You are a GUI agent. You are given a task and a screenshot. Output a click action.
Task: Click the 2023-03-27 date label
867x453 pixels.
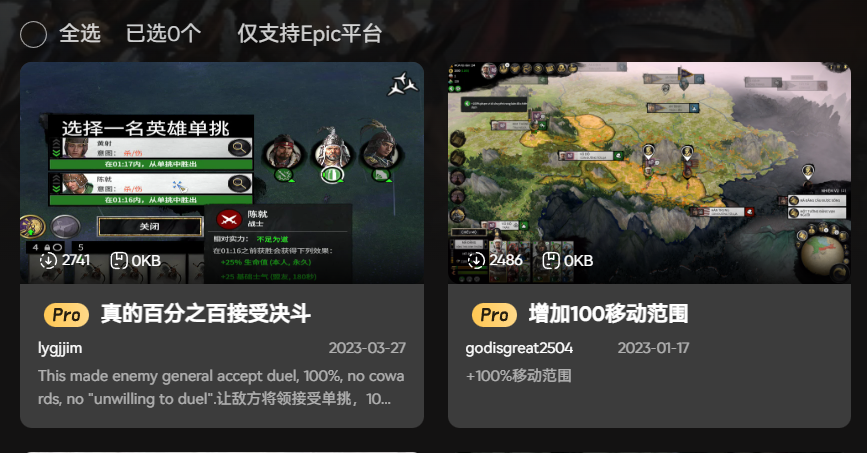coord(367,348)
